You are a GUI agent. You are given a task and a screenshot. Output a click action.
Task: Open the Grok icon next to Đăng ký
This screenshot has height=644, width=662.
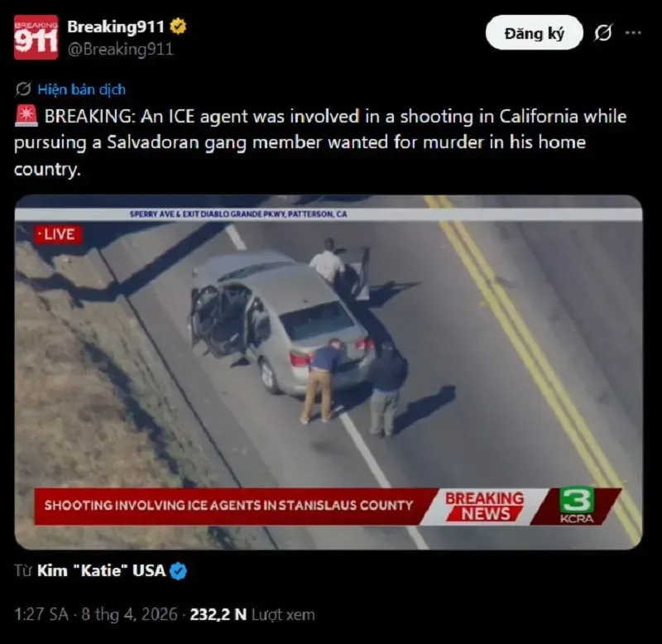pos(603,32)
